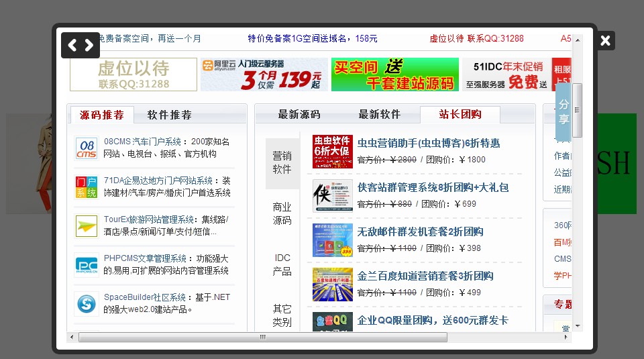This screenshot has width=644, height=359.
Task: Open 71DA企易达地方门户网站系统 link
Action: coord(158,181)
